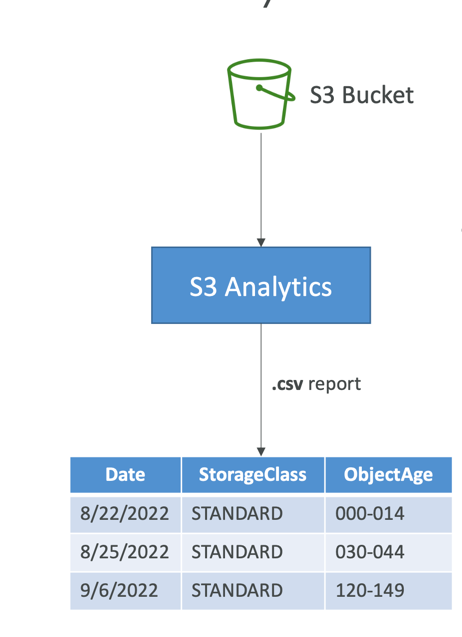Select the 030-044 object age cell
462x637 pixels.
pyautogui.click(x=388, y=552)
